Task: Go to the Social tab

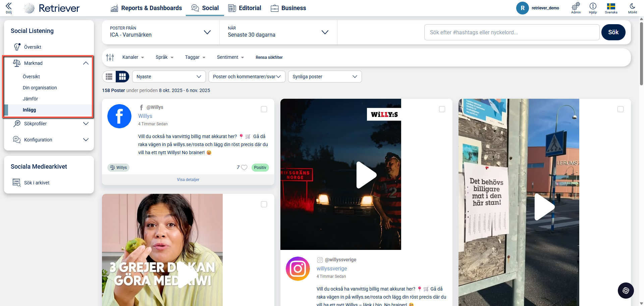Action: pos(205,8)
